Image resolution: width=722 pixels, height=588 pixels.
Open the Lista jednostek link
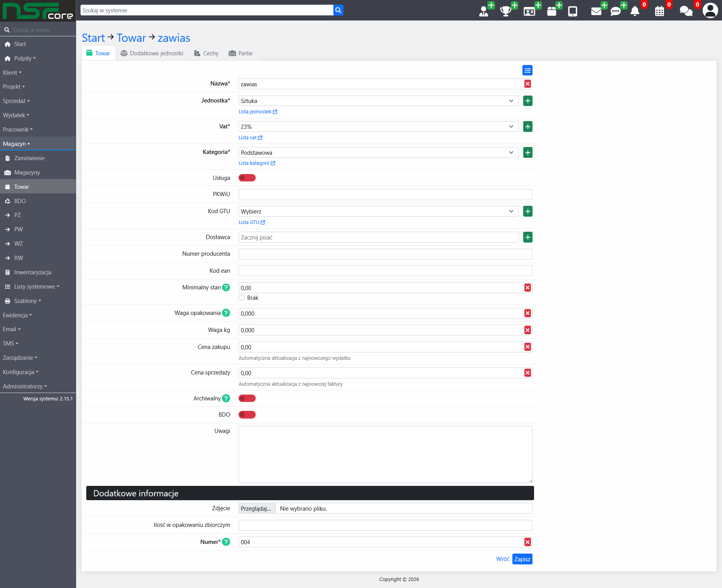click(x=258, y=112)
